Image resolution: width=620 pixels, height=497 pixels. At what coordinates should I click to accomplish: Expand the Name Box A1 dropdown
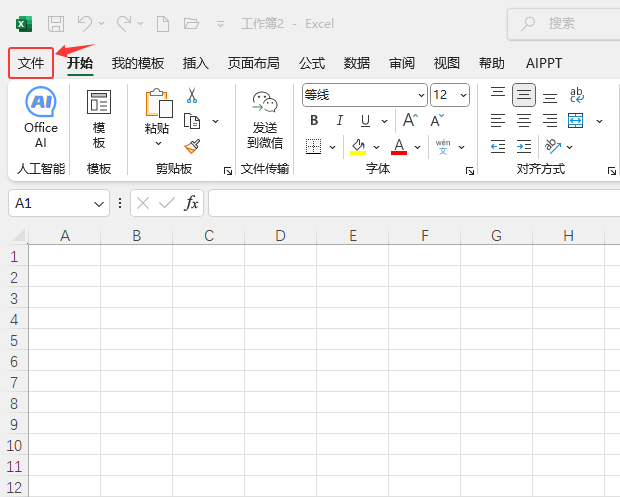tap(99, 204)
